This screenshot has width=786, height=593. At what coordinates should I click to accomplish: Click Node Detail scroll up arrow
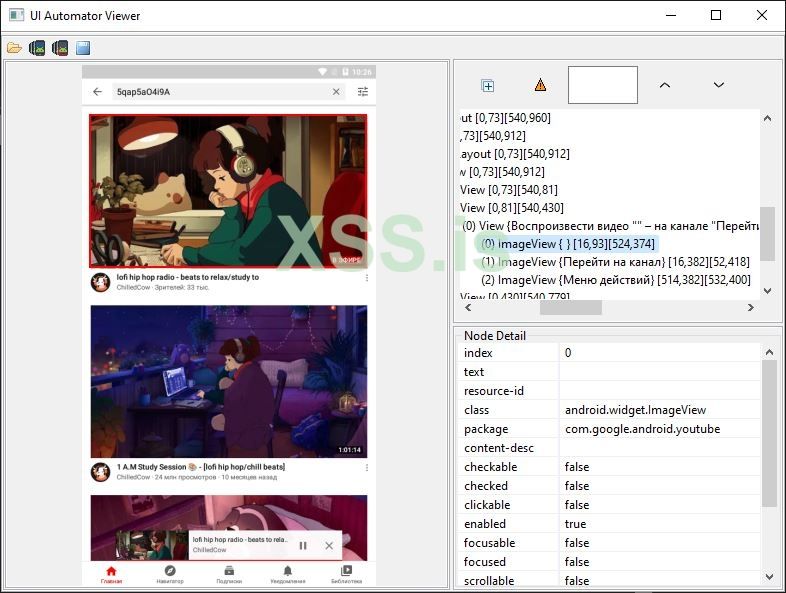769,352
